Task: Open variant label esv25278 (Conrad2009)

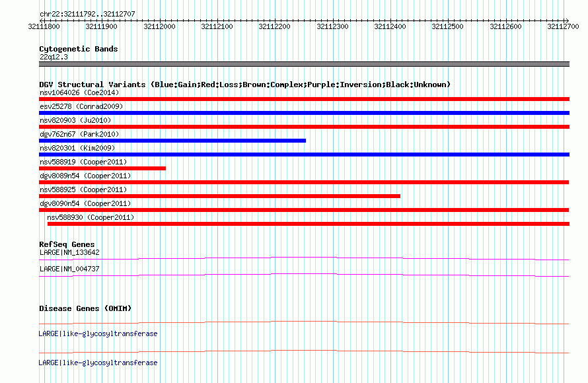Action: (81, 106)
